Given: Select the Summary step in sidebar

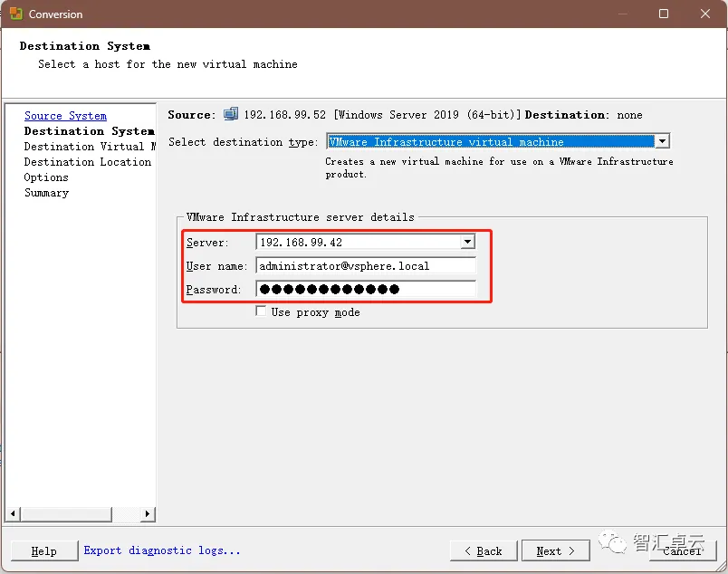Looking at the screenshot, I should (46, 193).
